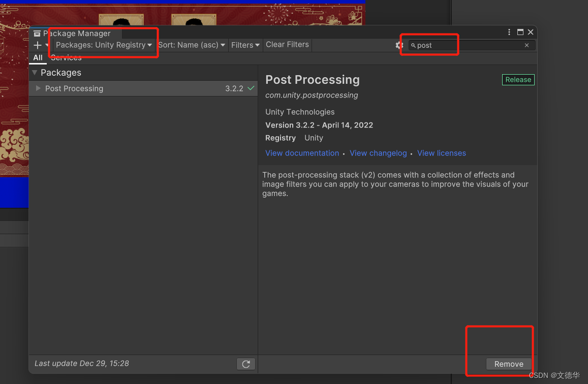The height and width of the screenshot is (384, 588).
Task: Click the Clear Filters button
Action: pyautogui.click(x=287, y=44)
